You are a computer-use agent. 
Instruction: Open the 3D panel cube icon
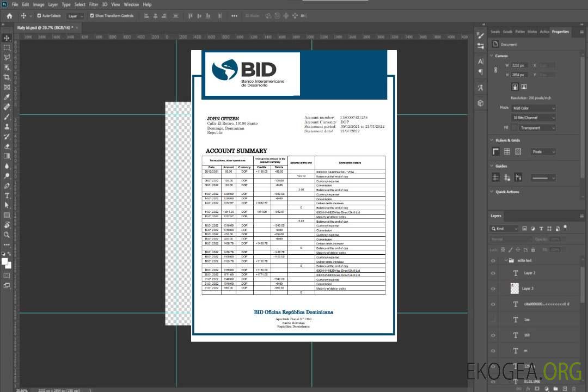click(x=481, y=103)
